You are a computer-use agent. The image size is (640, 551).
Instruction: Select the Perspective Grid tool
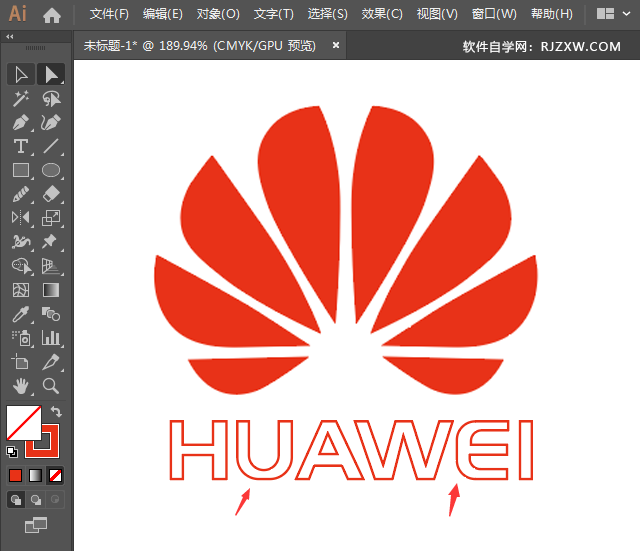(x=51, y=266)
